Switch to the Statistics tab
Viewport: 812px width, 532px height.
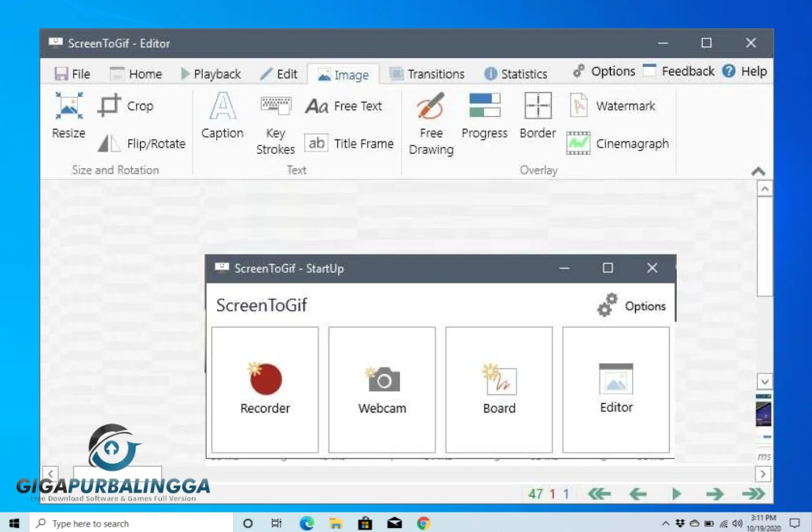click(x=516, y=74)
